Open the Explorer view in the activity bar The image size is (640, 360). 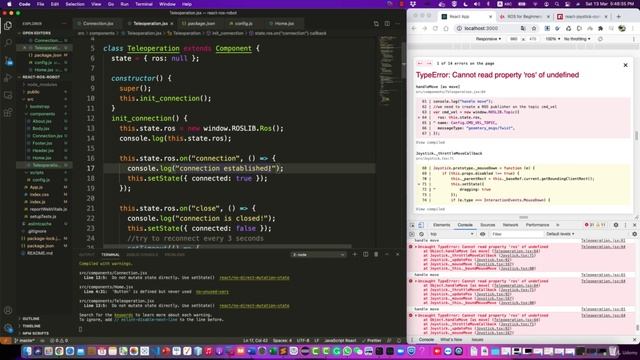[8, 26]
